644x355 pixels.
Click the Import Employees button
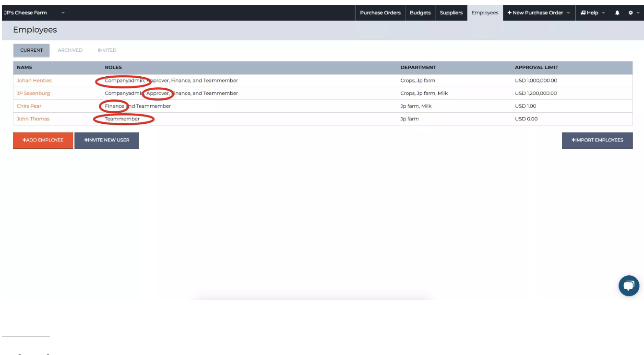point(597,140)
